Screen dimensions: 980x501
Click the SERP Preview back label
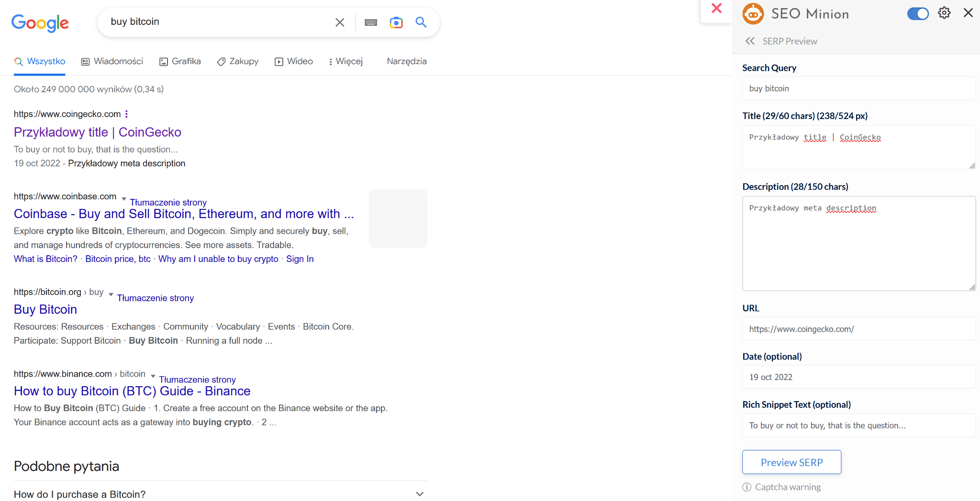(790, 41)
